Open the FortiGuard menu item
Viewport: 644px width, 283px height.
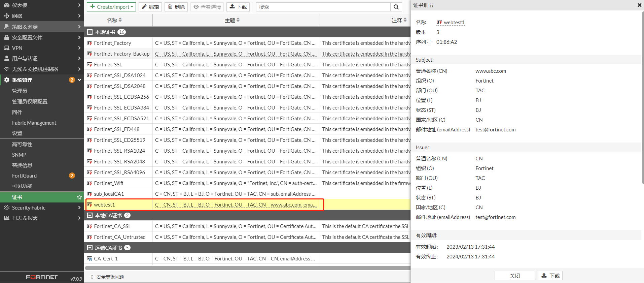(24, 176)
